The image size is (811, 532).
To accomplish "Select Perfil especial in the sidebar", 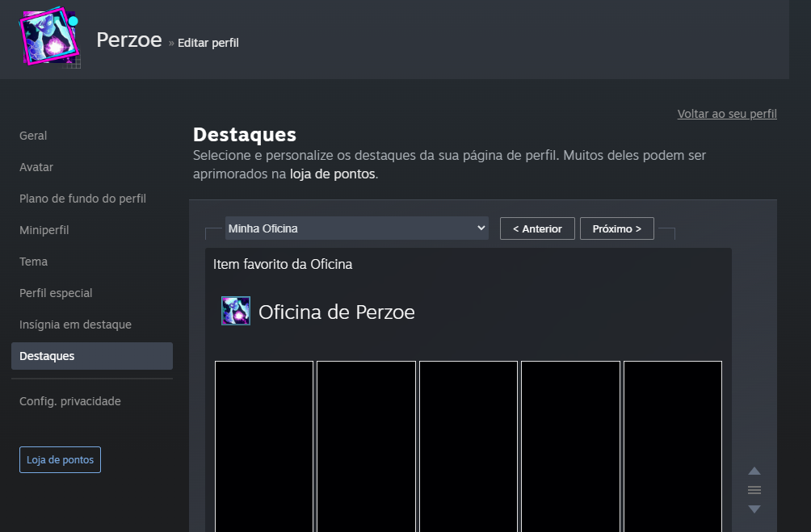I will 56,293.
